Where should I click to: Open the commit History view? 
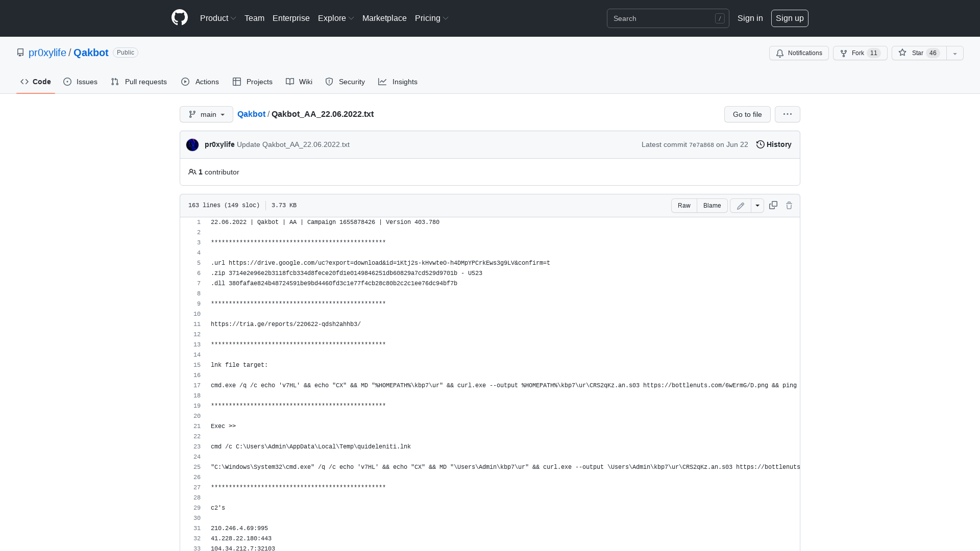click(773, 144)
